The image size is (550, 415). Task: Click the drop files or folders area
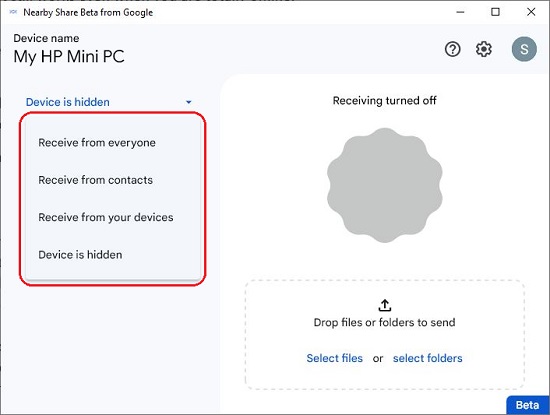coord(385,335)
